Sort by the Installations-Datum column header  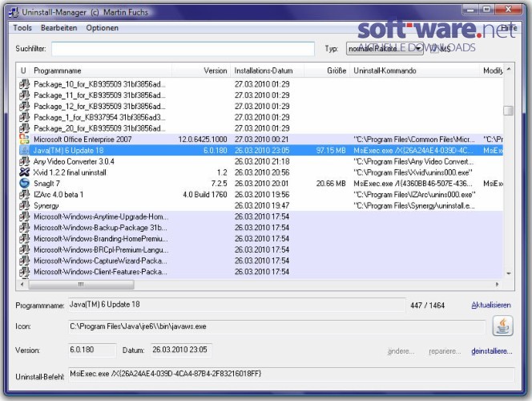pos(268,71)
